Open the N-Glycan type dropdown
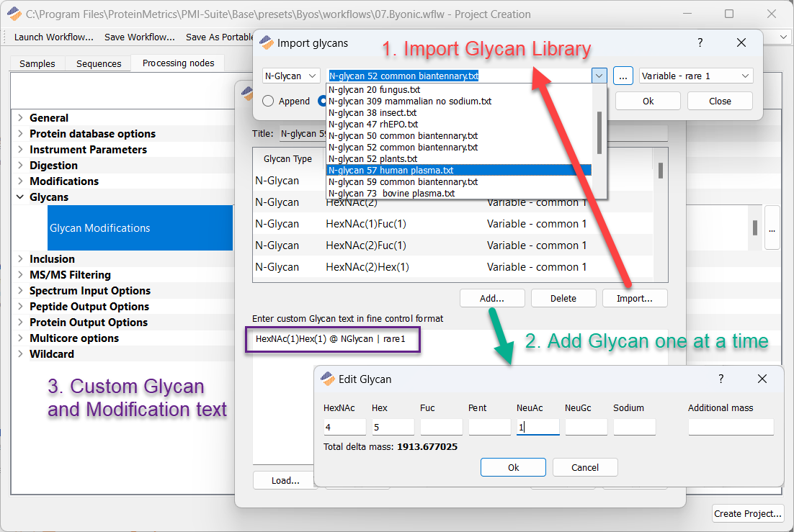 click(291, 76)
